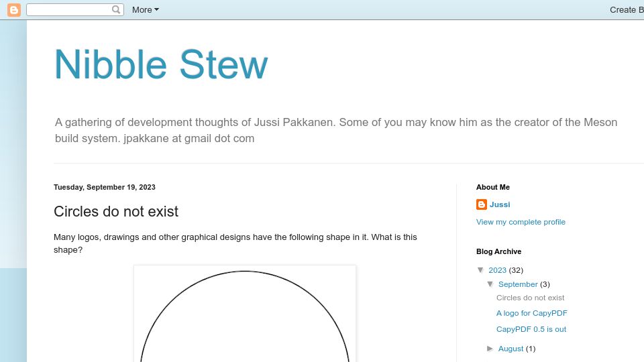
Task: Open the More dropdown menu
Action: click(x=146, y=10)
